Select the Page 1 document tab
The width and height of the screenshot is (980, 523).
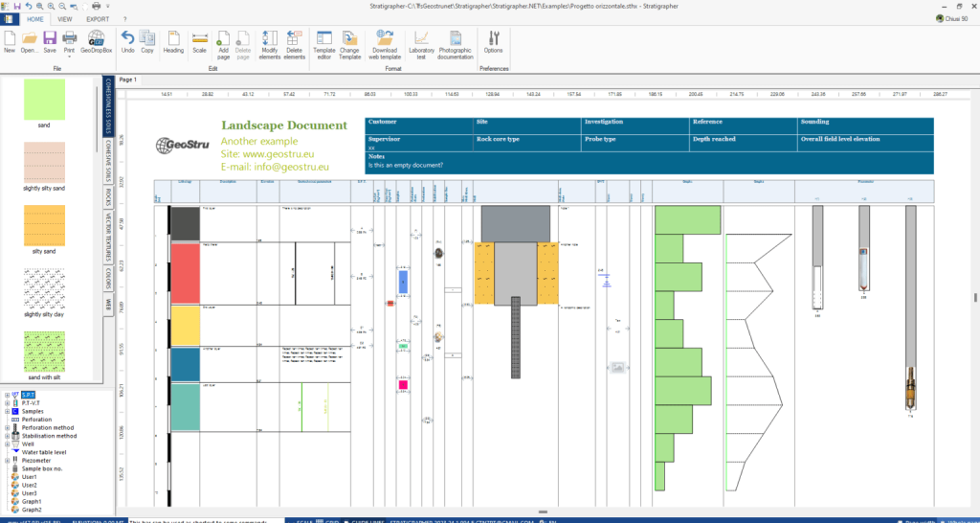point(128,80)
